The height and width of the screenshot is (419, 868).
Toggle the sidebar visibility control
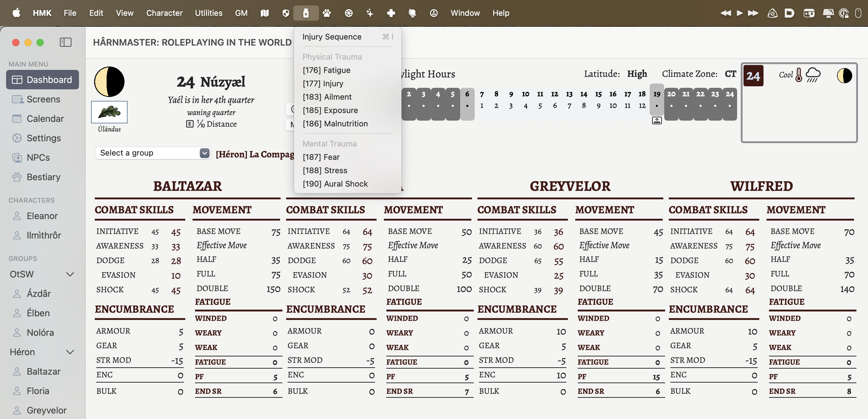tap(65, 42)
